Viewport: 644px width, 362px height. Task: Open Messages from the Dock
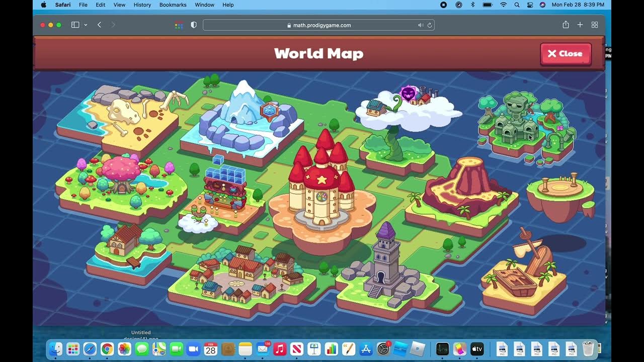[141, 349]
